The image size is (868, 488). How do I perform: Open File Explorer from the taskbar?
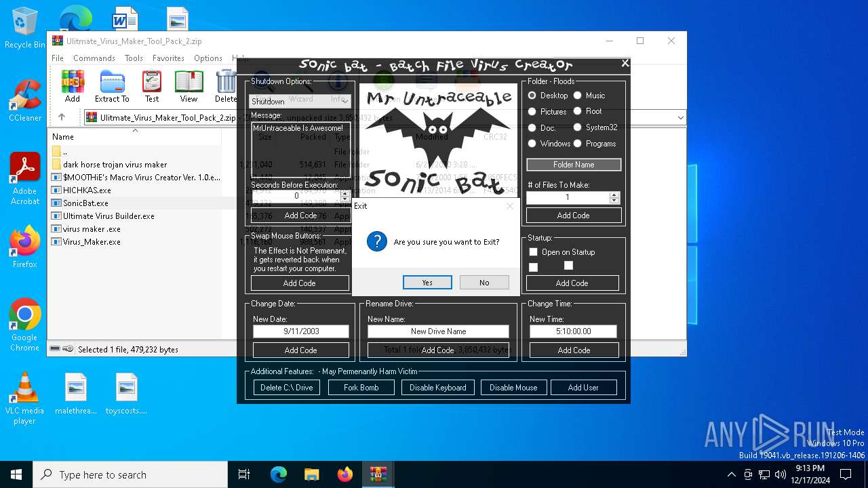point(311,474)
